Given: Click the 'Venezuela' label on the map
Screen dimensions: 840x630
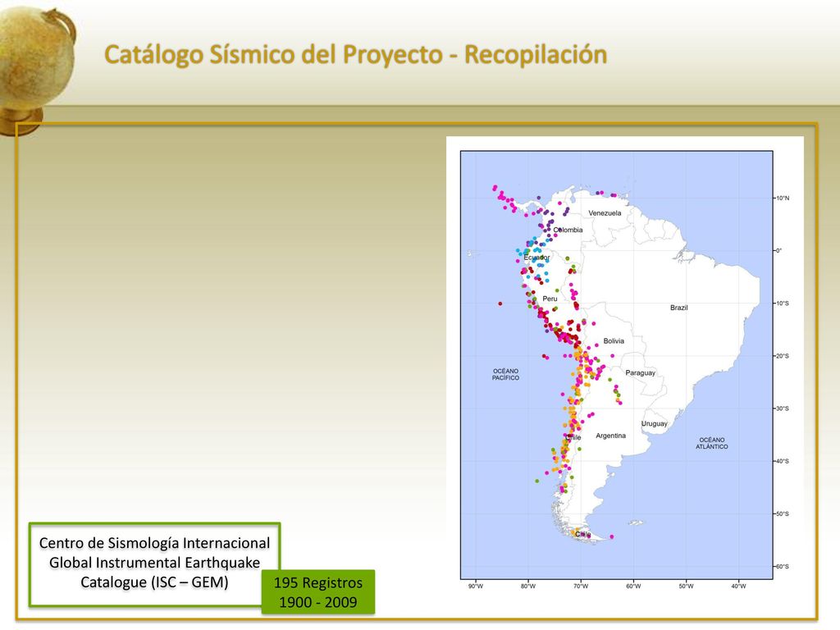Looking at the screenshot, I should (605, 213).
